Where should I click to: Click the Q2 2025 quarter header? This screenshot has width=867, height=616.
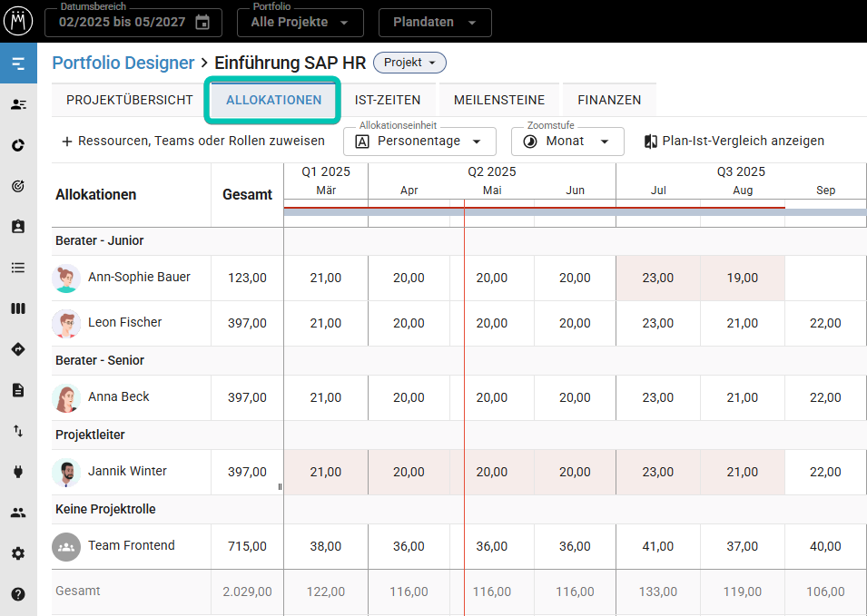pyautogui.click(x=492, y=171)
